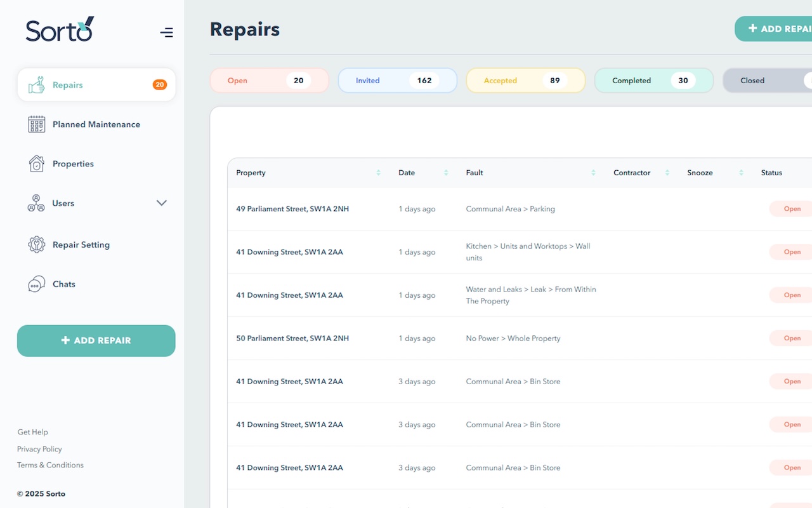The height and width of the screenshot is (508, 812).
Task: Open the Get Help link
Action: pos(32,432)
